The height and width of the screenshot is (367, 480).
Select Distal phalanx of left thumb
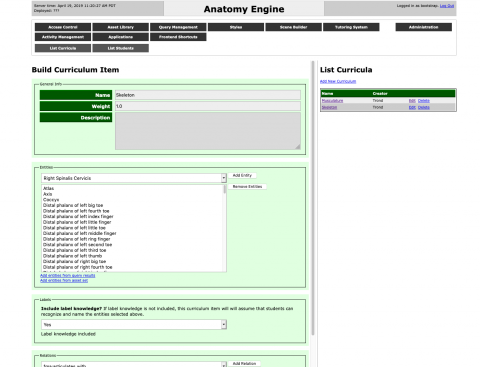(72, 256)
